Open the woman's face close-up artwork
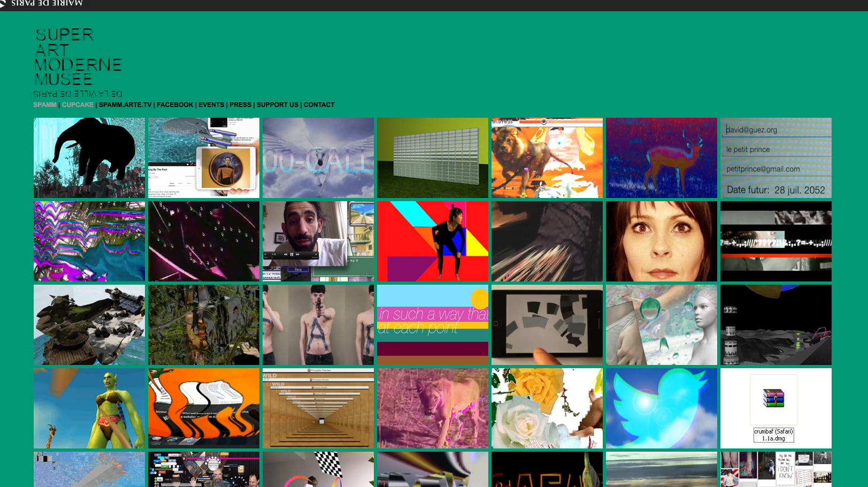The width and height of the screenshot is (868, 487). [x=662, y=241]
